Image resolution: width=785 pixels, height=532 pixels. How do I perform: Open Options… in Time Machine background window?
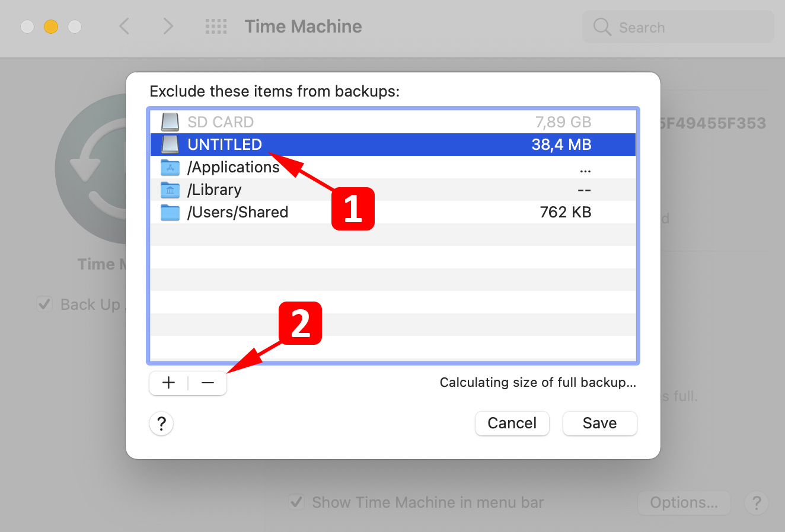point(684,503)
